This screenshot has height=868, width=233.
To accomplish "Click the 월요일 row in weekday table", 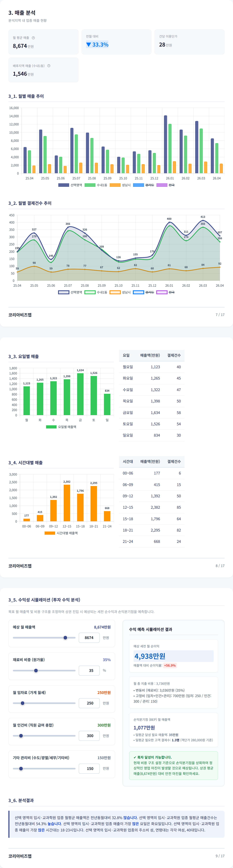I will point(152,367).
